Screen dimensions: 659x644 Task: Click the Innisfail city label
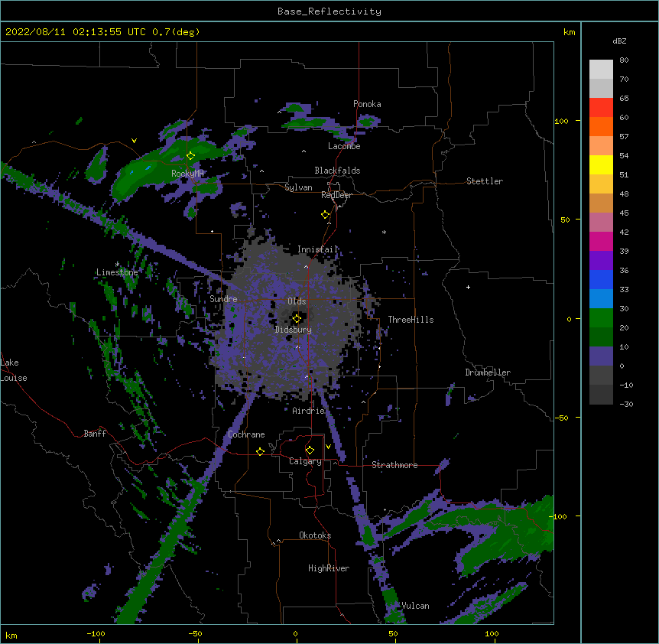coord(317,249)
